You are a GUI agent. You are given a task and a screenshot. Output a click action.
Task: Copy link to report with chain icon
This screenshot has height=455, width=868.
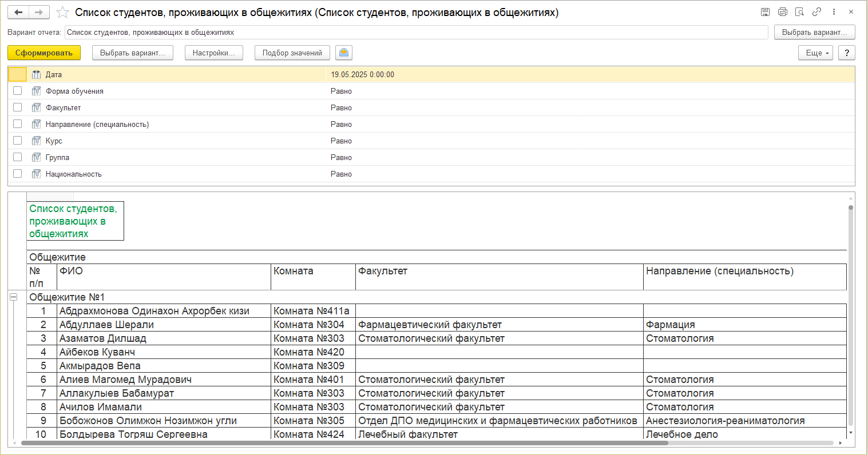pos(817,12)
